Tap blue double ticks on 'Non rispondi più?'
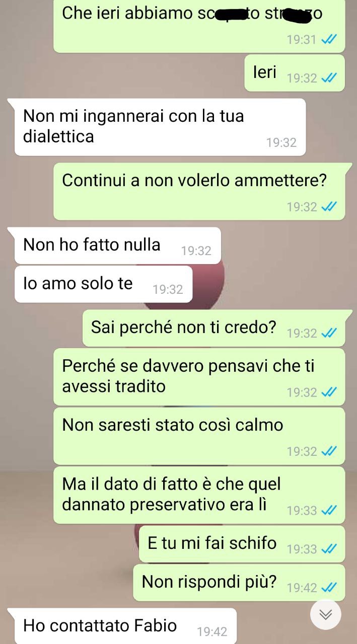This screenshot has width=357, height=644. pos(329,588)
